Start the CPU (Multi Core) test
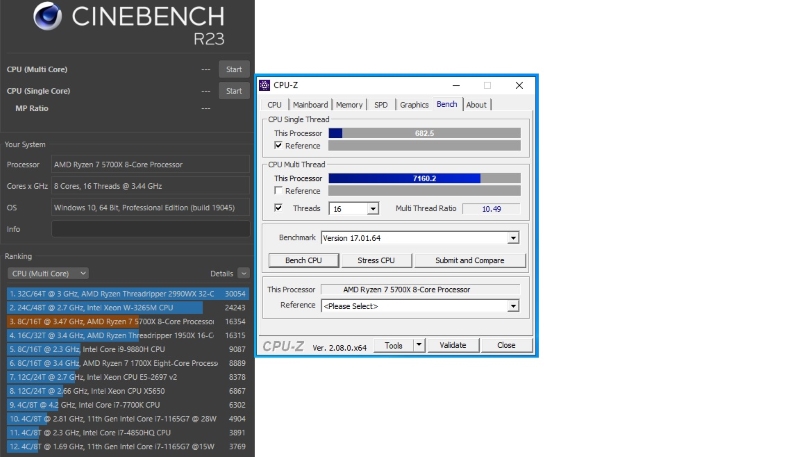The width and height of the screenshot is (800, 457). pos(234,69)
